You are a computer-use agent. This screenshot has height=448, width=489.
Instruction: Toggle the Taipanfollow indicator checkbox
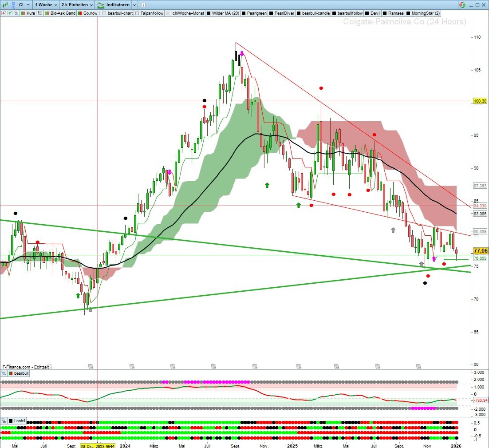137,13
